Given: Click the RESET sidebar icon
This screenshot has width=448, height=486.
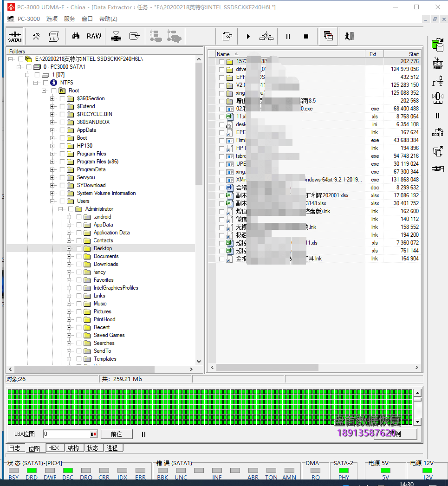Looking at the screenshot, I should point(438,63).
